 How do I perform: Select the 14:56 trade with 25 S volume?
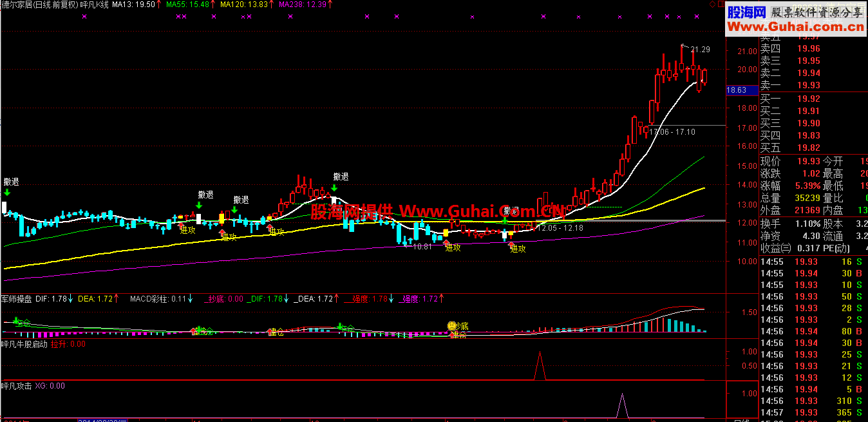coord(813,354)
